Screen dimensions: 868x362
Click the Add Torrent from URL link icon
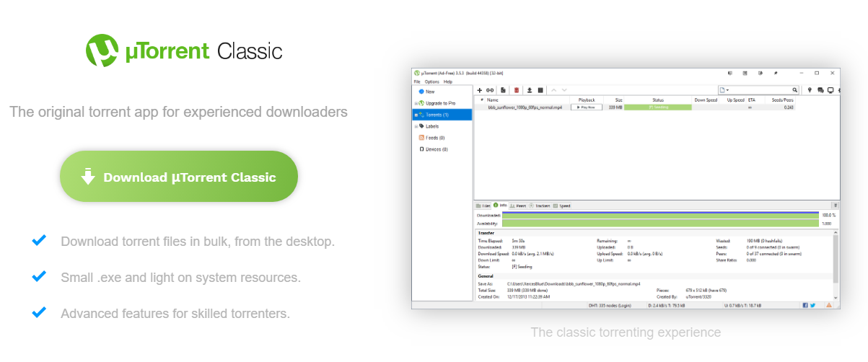point(490,90)
